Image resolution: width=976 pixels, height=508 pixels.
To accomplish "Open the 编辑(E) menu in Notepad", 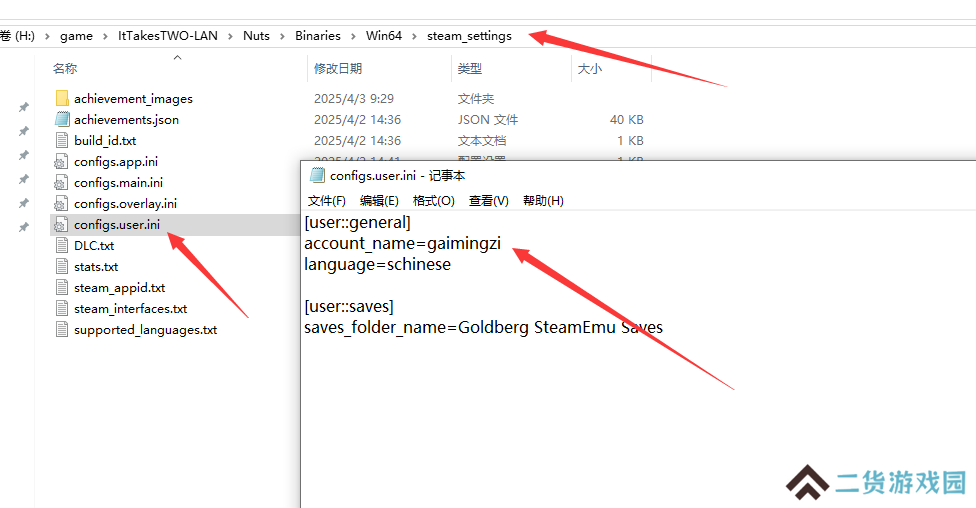I will (379, 200).
